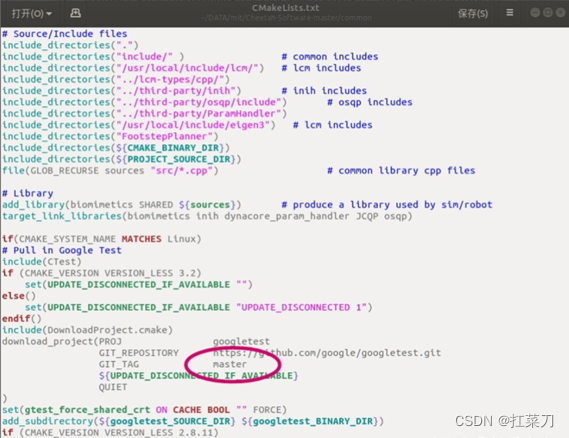
Task: Click the '# Source/Include files' comment line
Action: pos(65,34)
